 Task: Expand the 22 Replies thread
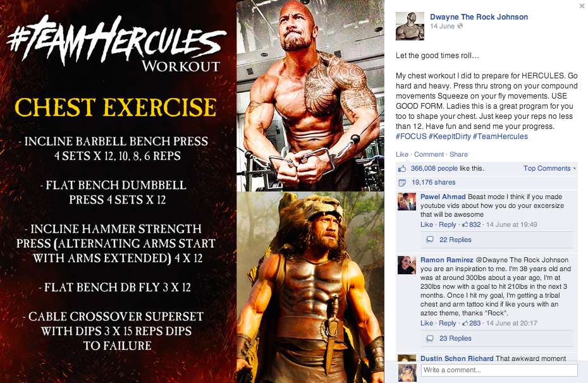pos(455,240)
